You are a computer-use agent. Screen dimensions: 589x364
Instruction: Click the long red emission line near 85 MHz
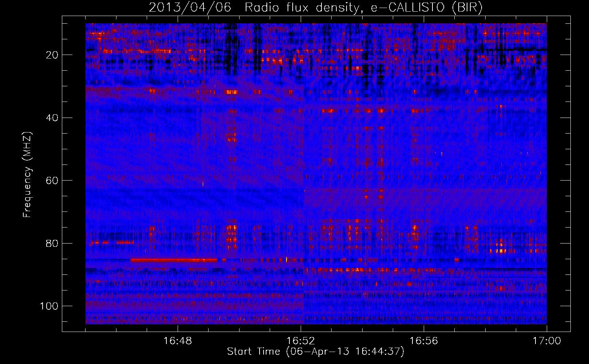174,260
